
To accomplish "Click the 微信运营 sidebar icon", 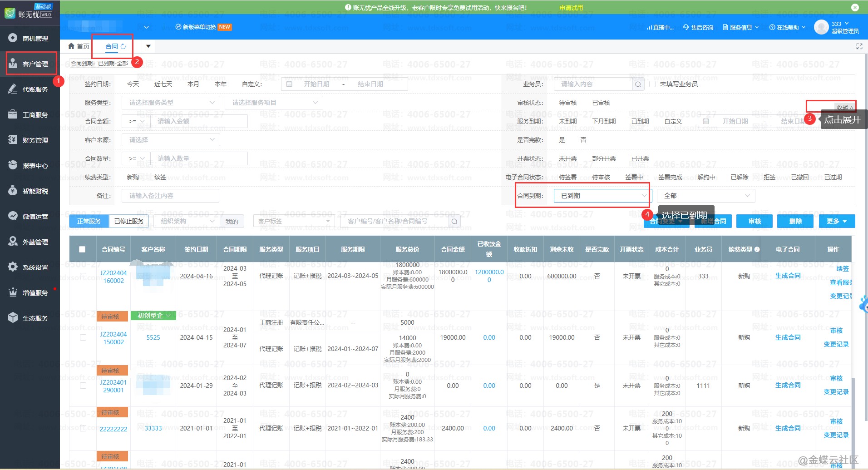I will click(x=13, y=216).
